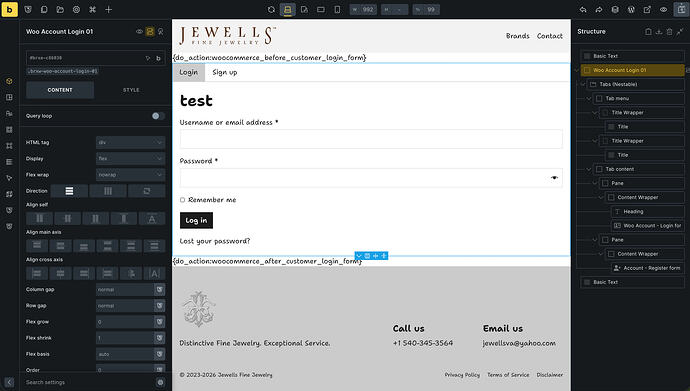
Task: Collapse the Tabs (Nestable) tree node
Action: 583,84
